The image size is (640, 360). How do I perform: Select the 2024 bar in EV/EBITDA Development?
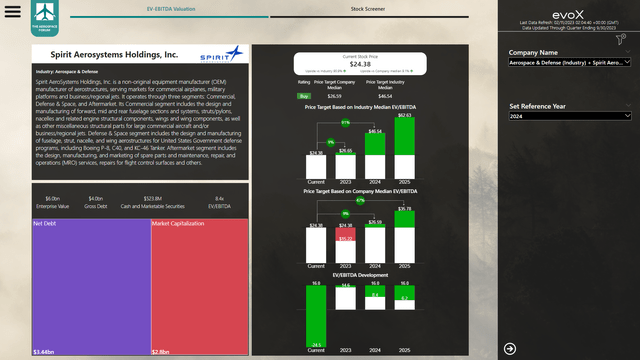coord(375,297)
